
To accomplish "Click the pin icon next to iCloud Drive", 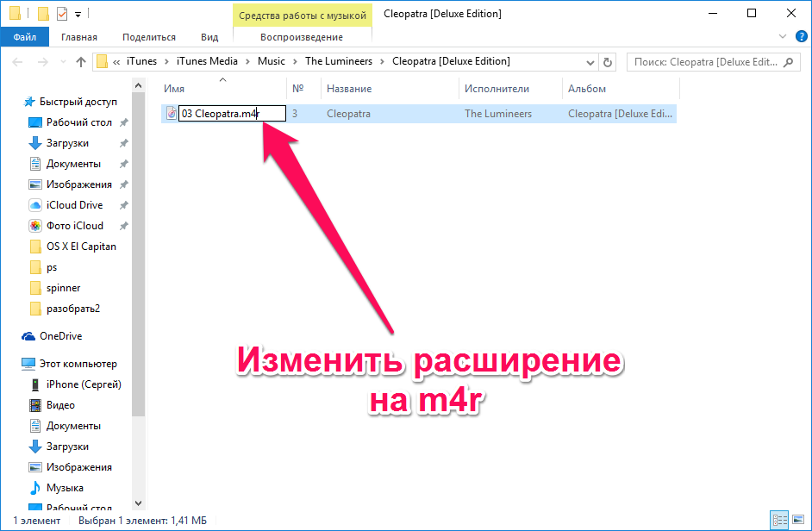I will (x=123, y=206).
